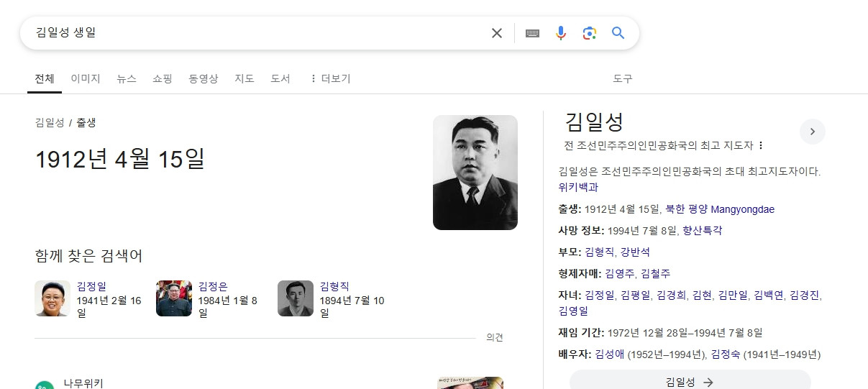Open the 도구 search tools
This screenshot has width=868, height=389.
point(622,78)
